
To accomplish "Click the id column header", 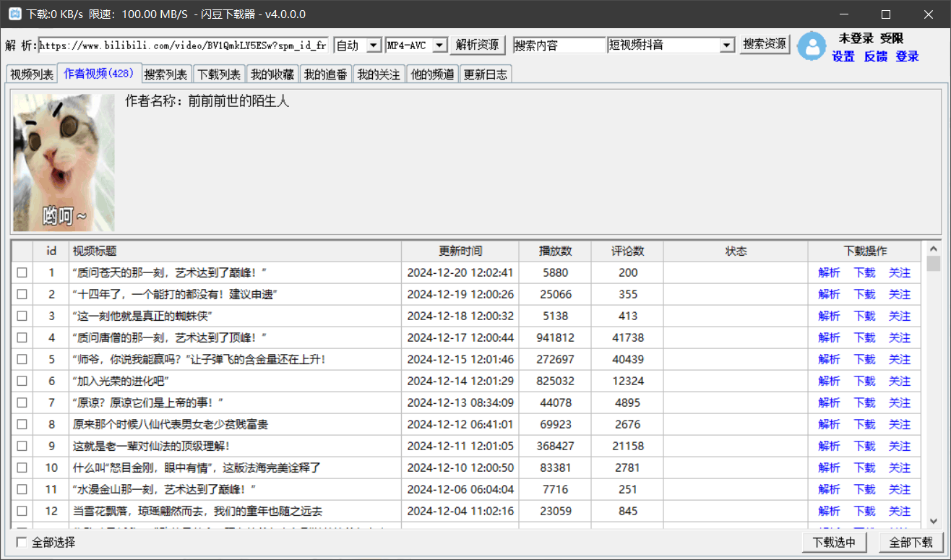I will [51, 251].
